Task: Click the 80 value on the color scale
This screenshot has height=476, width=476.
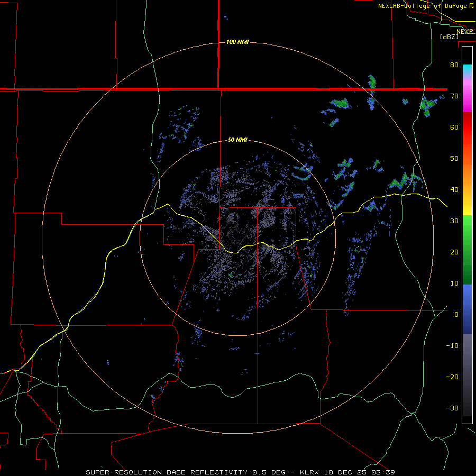Action: 454,65
